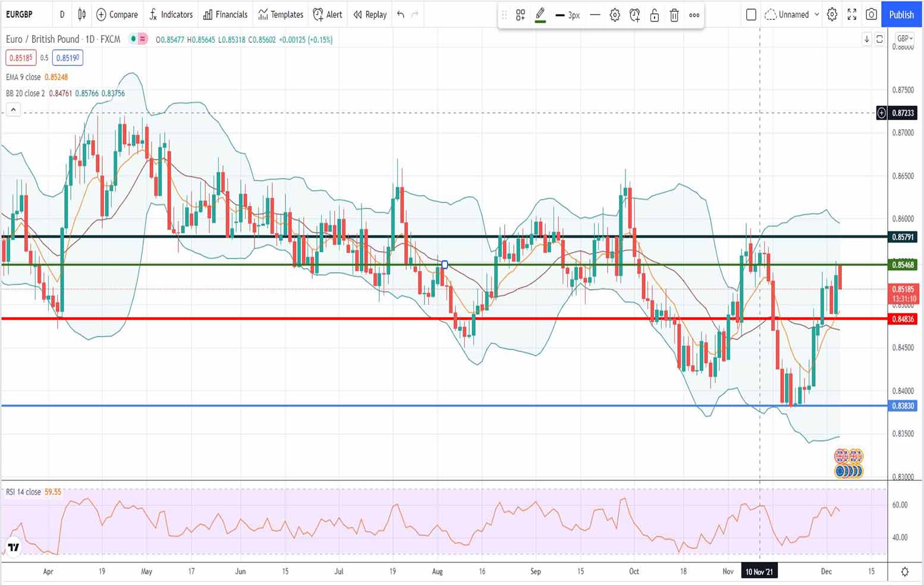Add an alert via the clock icon in drawing toolbar
Image resolution: width=924 pixels, height=585 pixels.
coord(634,15)
